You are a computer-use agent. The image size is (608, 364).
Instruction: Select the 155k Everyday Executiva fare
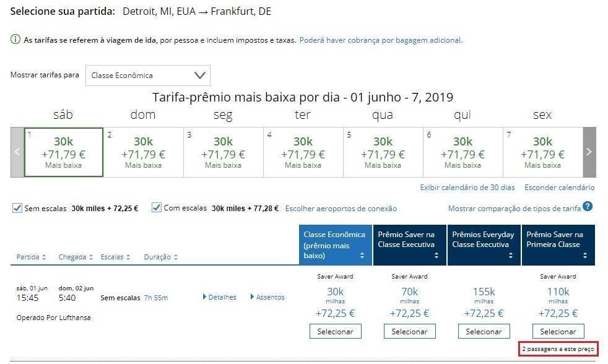(x=484, y=331)
